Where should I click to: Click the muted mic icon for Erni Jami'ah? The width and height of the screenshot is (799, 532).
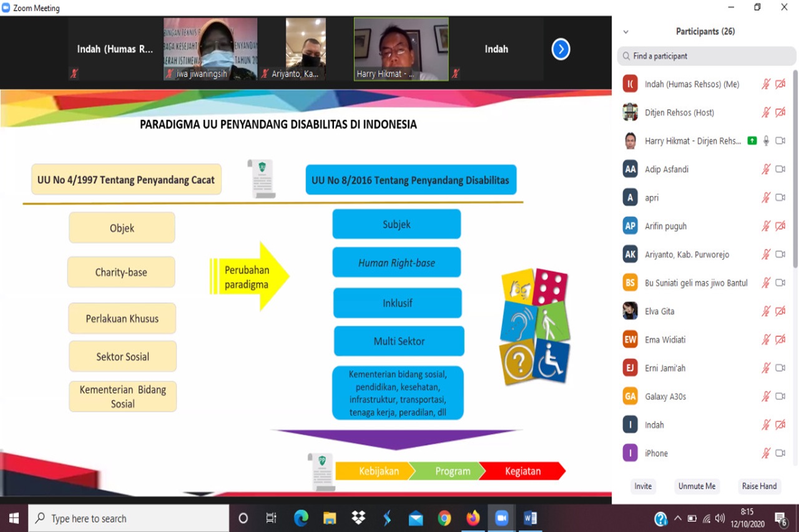(766, 368)
